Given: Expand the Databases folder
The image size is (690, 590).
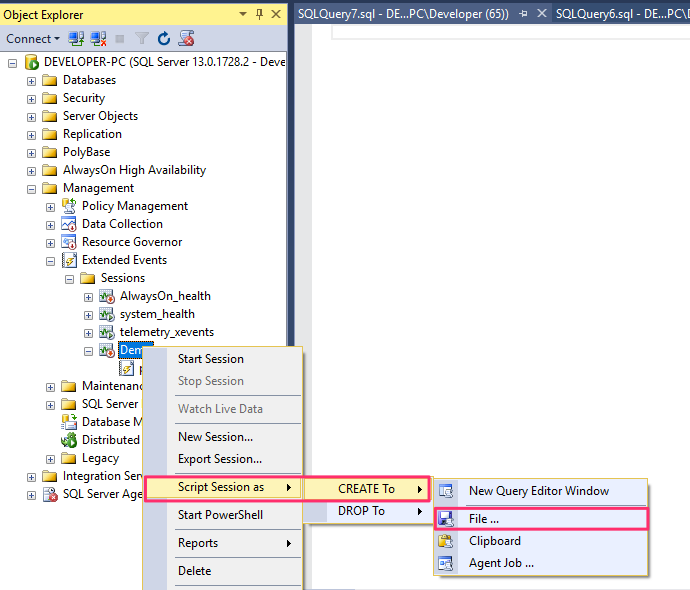Looking at the screenshot, I should pyautogui.click(x=31, y=81).
